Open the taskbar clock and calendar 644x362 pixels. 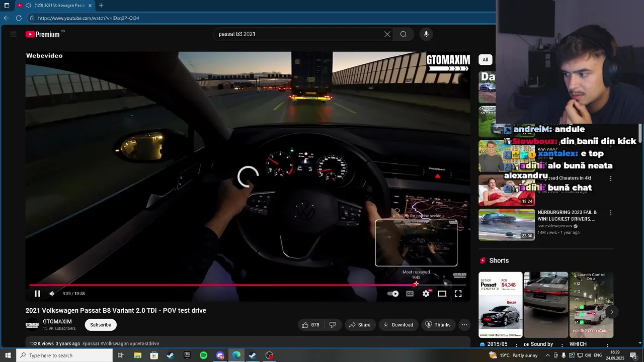[x=615, y=355]
